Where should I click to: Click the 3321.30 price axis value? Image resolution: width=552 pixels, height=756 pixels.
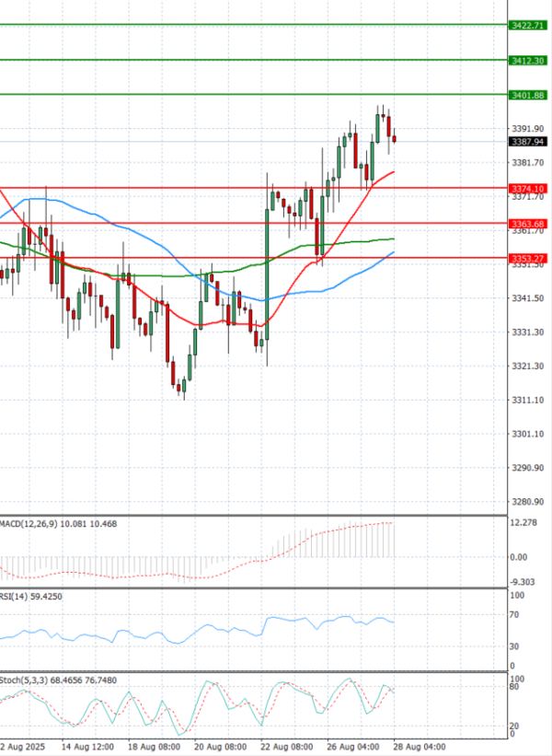point(528,366)
